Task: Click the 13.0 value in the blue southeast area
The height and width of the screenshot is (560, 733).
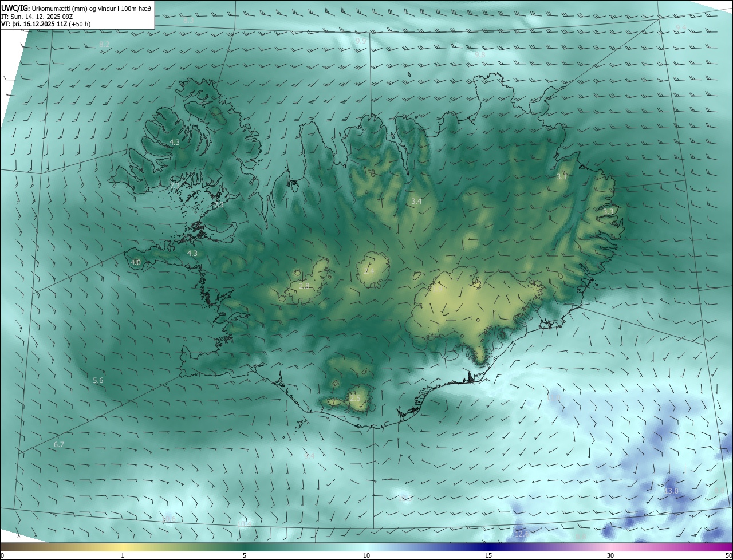Action: coord(671,491)
